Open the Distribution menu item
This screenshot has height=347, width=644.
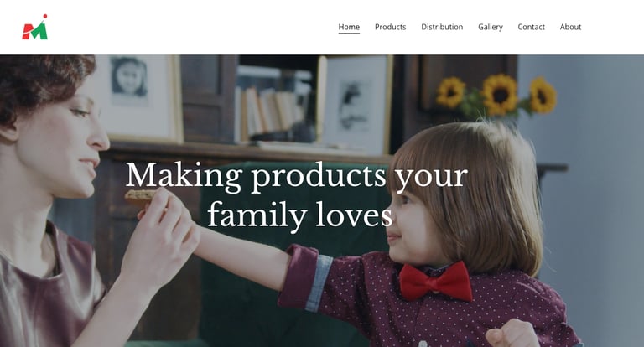tap(442, 27)
